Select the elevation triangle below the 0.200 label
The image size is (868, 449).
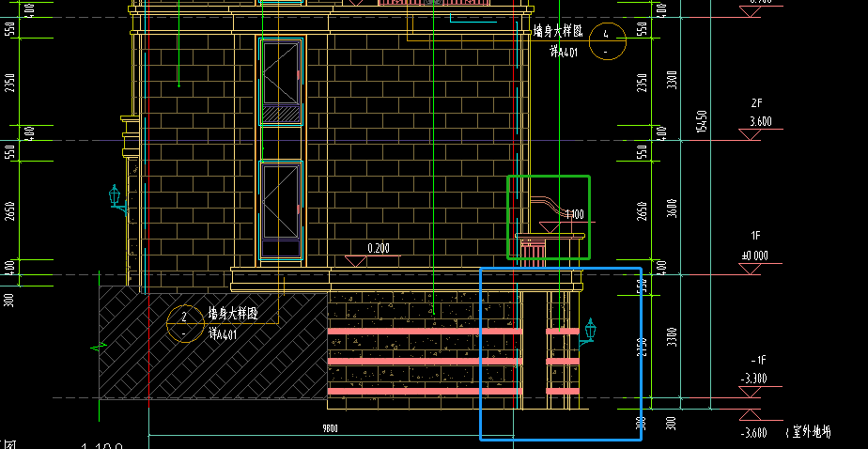tap(355, 261)
